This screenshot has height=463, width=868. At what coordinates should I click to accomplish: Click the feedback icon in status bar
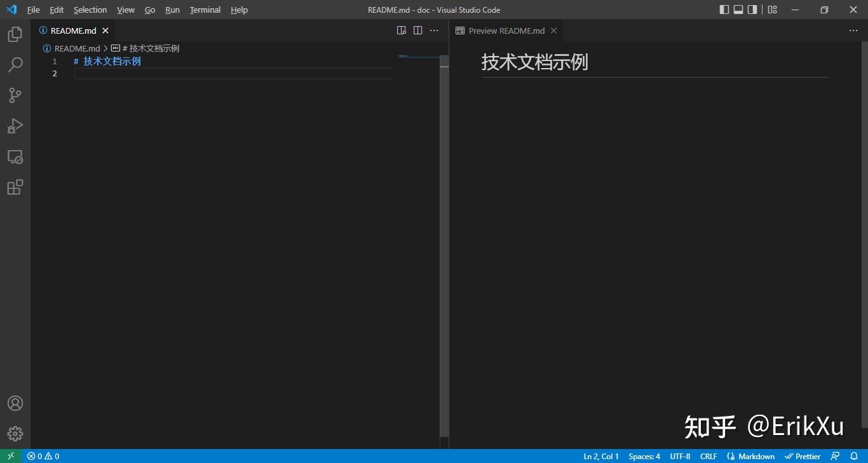tap(836, 456)
